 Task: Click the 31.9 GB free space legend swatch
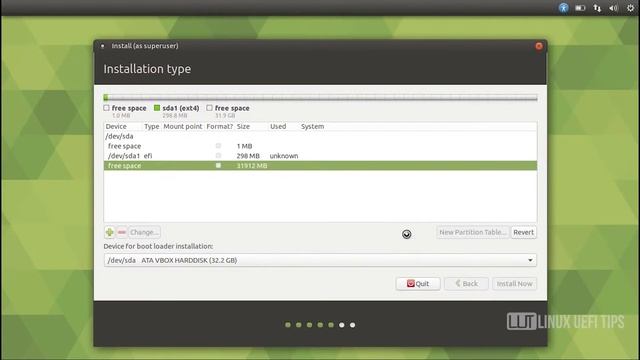(x=209, y=108)
